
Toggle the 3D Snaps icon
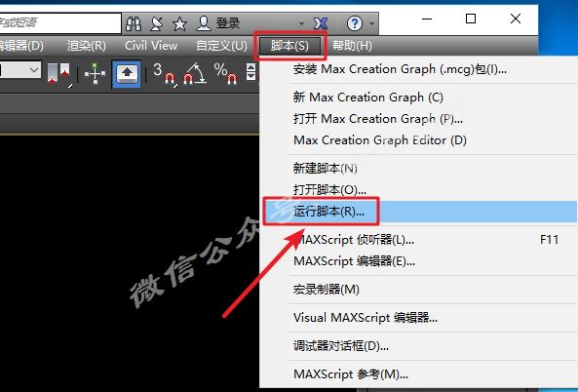pyautogui.click(x=165, y=74)
